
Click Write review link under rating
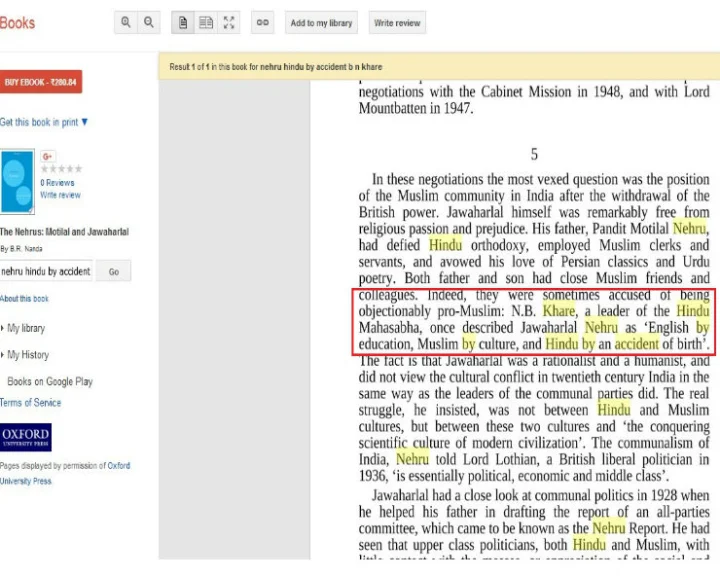[60, 195]
